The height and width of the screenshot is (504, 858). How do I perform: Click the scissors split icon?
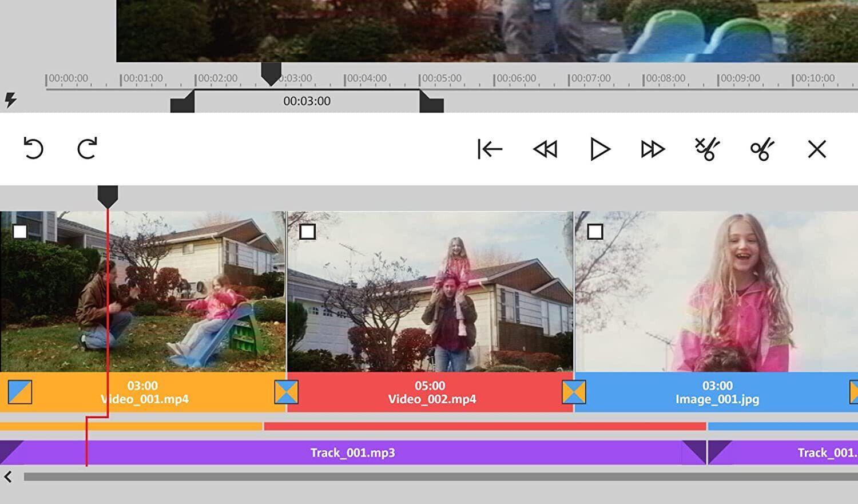tap(762, 149)
